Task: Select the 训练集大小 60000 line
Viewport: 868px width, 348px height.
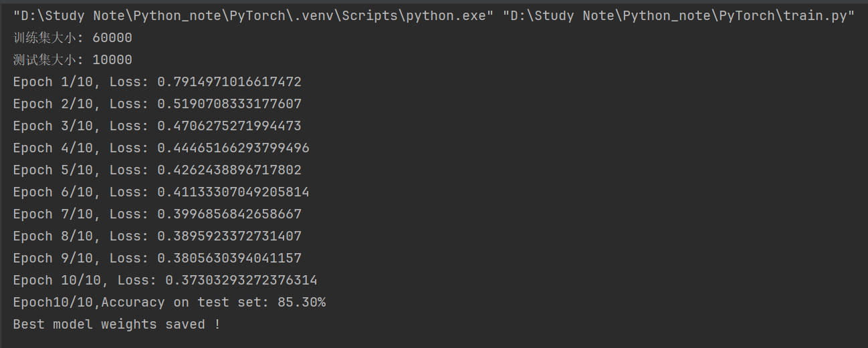Action: (x=73, y=38)
